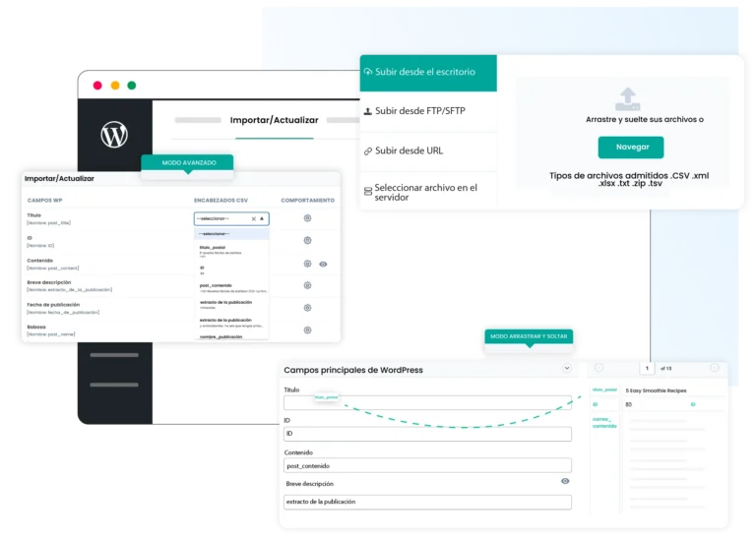
Task: Click the Título input in Campos principales
Action: 427,402
